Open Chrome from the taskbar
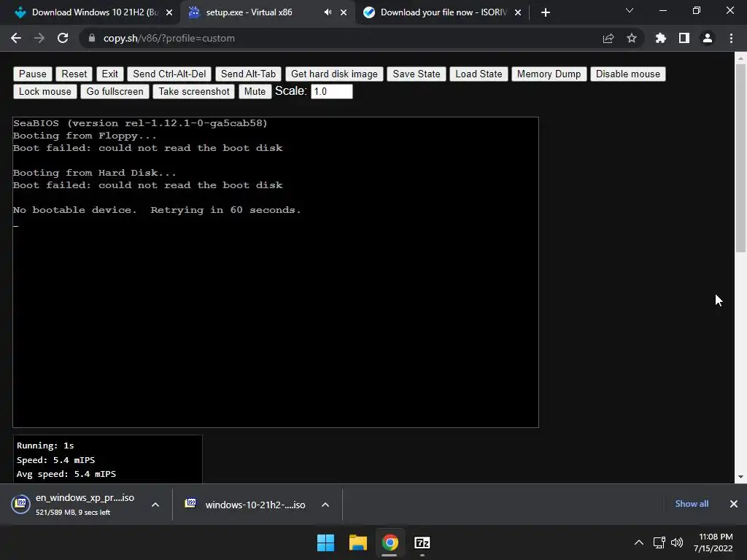 click(390, 542)
